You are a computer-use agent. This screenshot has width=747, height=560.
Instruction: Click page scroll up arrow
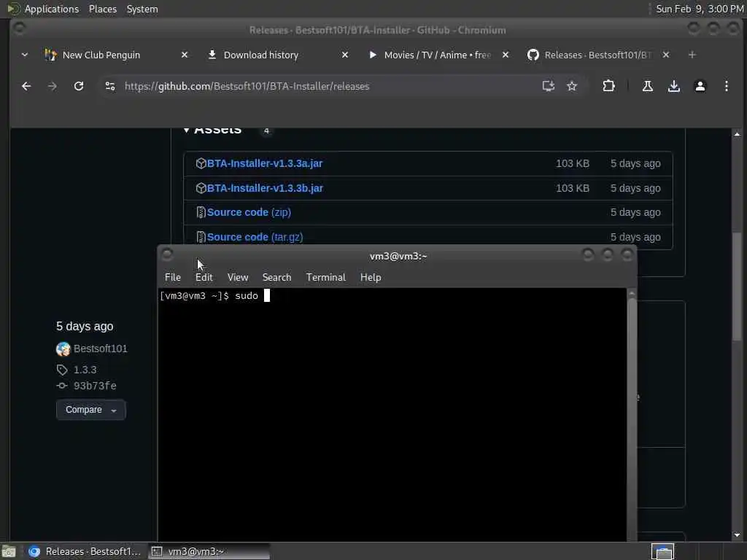point(737,134)
